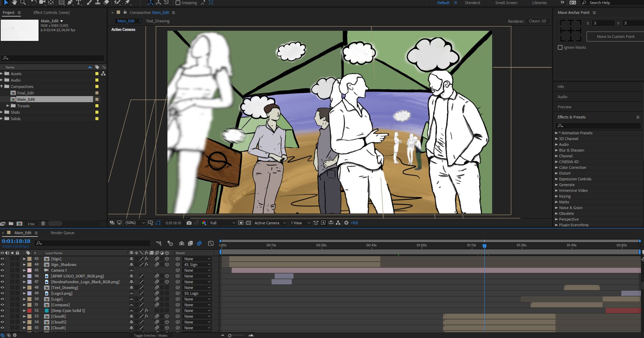Open the Effect Controls tab
Viewport: 644px width, 338px height.
click(51, 13)
